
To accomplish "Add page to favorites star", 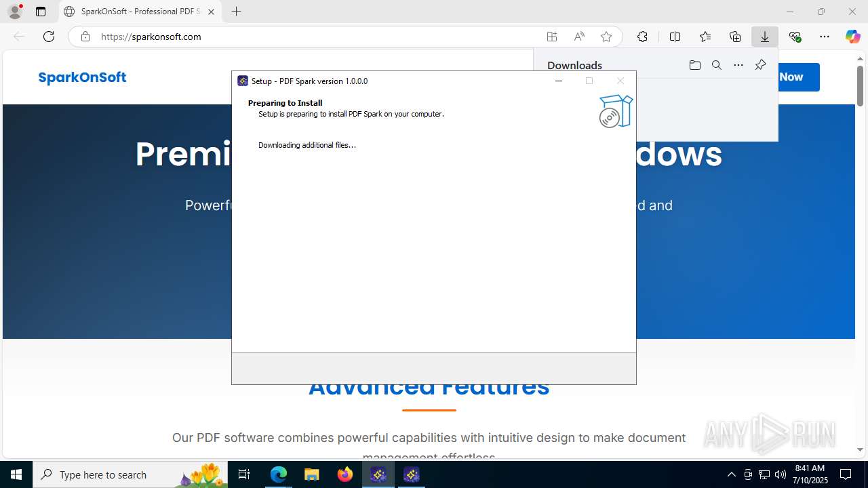I will (606, 37).
